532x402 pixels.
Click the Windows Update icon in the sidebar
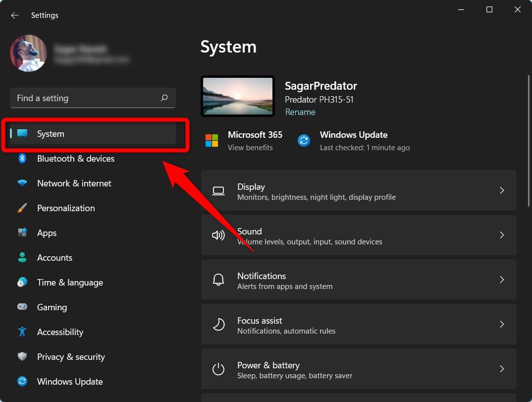22,382
